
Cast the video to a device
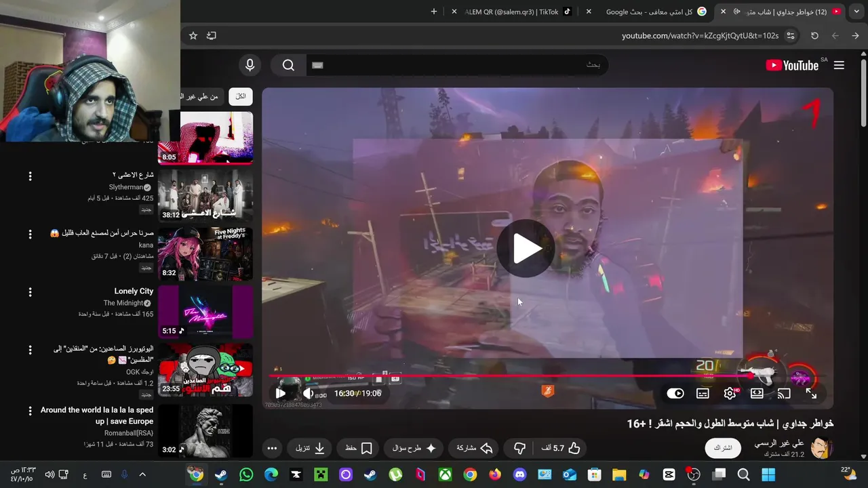coord(784,393)
